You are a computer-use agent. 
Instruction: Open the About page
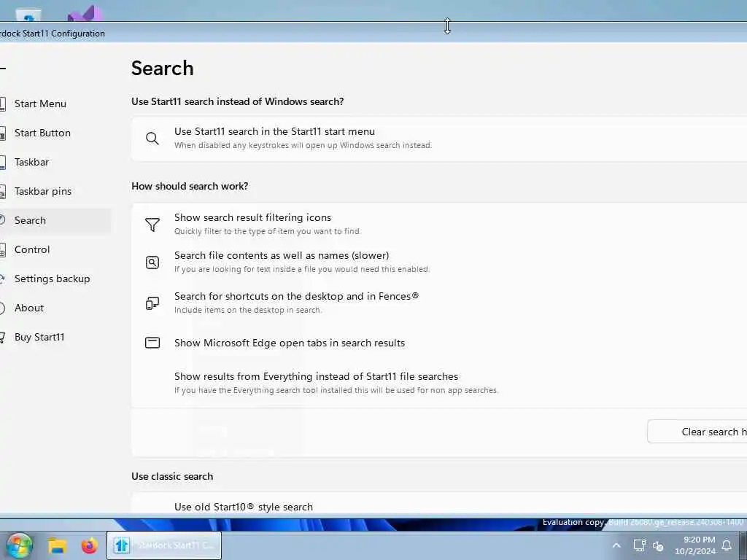pyautogui.click(x=29, y=308)
